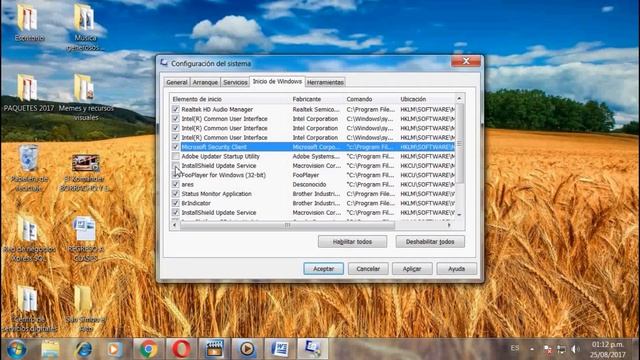Show hidden tray icons arrow

tap(531, 349)
